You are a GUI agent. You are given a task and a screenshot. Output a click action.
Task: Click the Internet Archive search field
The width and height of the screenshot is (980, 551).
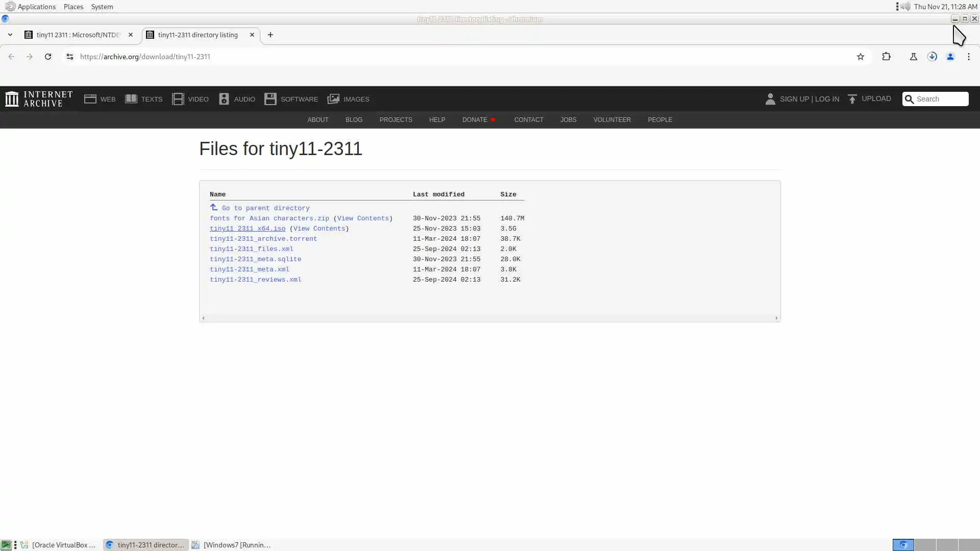click(940, 99)
